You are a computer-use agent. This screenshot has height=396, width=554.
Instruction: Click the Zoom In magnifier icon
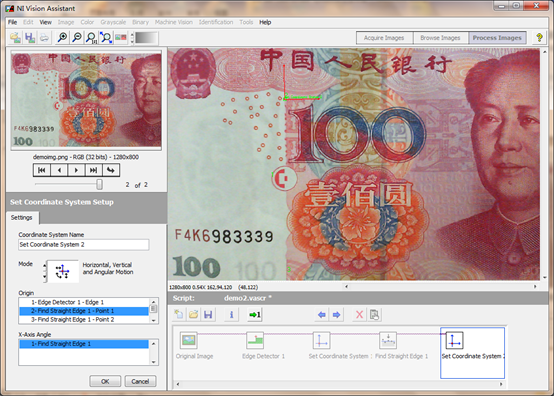(x=63, y=37)
